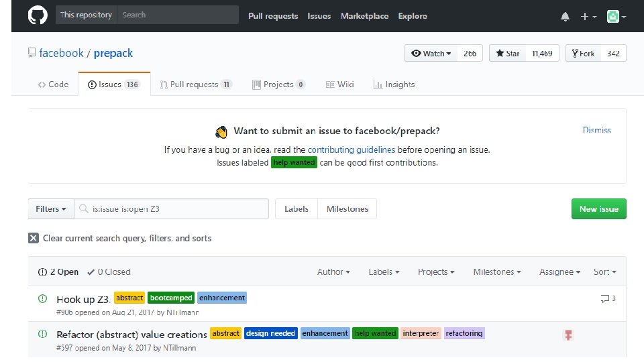Clear current search with X icon
Viewport: 644px width, 362px height.
[34, 238]
